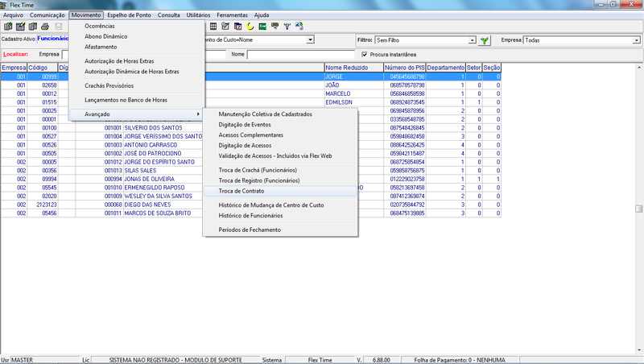The width and height of the screenshot is (644, 364).
Task: Open Histórico de Funcionários submenu item
Action: (x=280, y=216)
